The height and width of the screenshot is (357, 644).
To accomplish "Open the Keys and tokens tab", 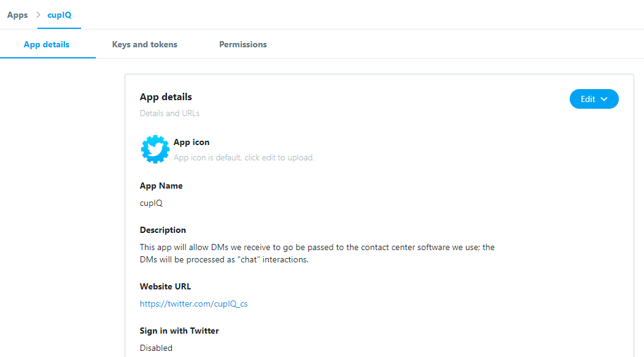I will click(x=144, y=44).
